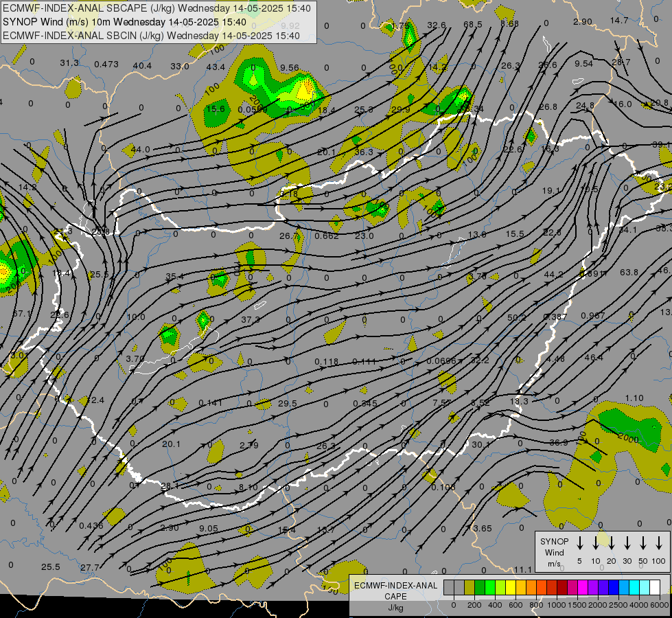Click the map value 44.0
Viewport: 672px width, 618px height.
141,149
